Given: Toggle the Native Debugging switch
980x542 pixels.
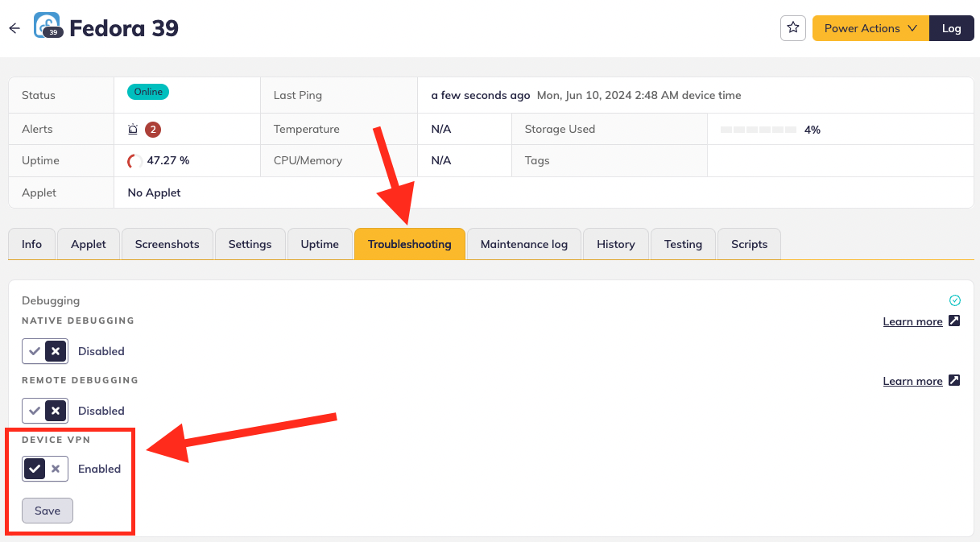Looking at the screenshot, I should [45, 351].
